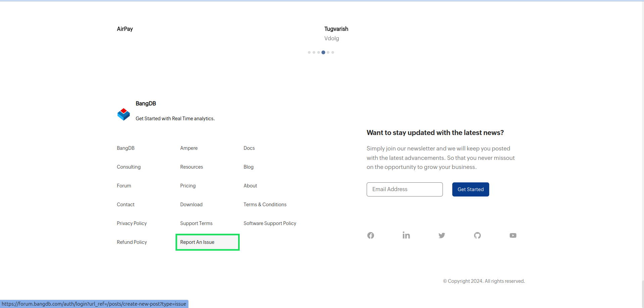Open Software Support Policy link
Viewport: 644px width, 308px height.
click(270, 223)
